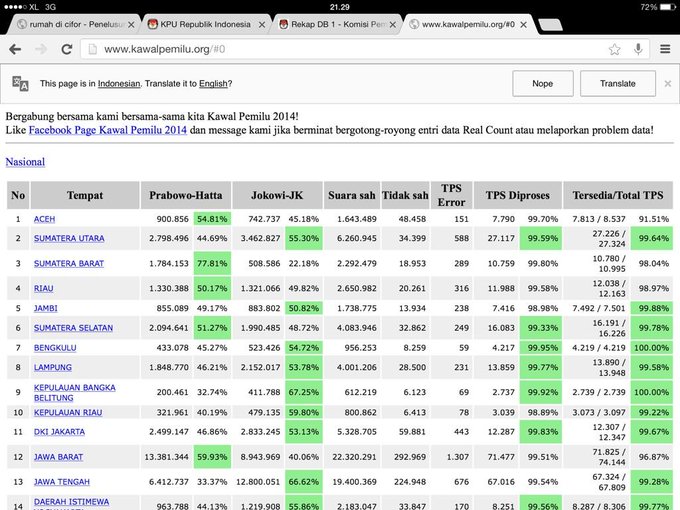This screenshot has height=510, width=680.
Task: Click the Suara sah column header
Action: click(x=352, y=195)
